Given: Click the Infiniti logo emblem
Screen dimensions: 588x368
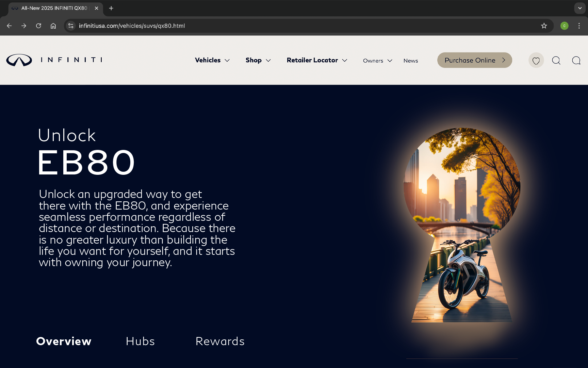Looking at the screenshot, I should (19, 60).
